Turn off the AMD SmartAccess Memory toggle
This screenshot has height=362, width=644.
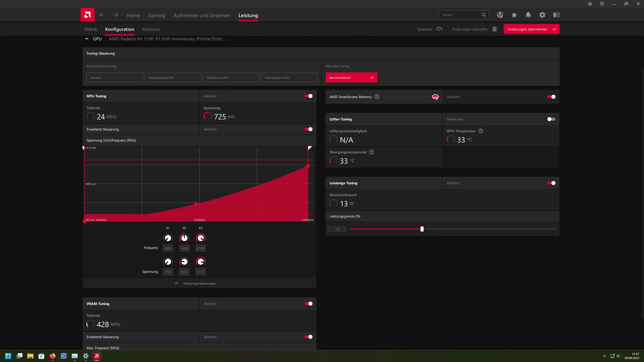(x=551, y=97)
